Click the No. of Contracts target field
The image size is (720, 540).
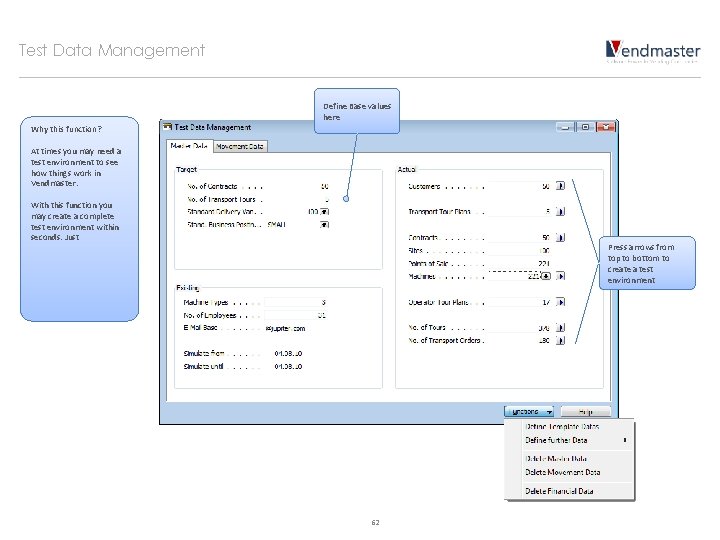[x=298, y=186]
